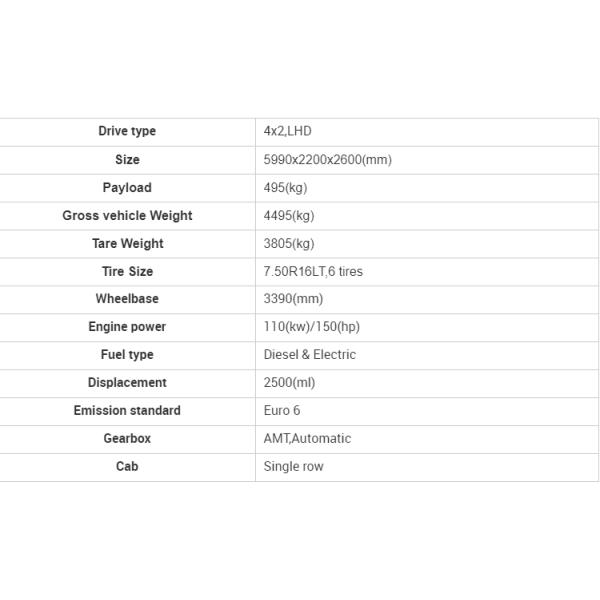Click the Drive type label cell
Image resolution: width=600 pixels, height=600 pixels.
tap(127, 131)
